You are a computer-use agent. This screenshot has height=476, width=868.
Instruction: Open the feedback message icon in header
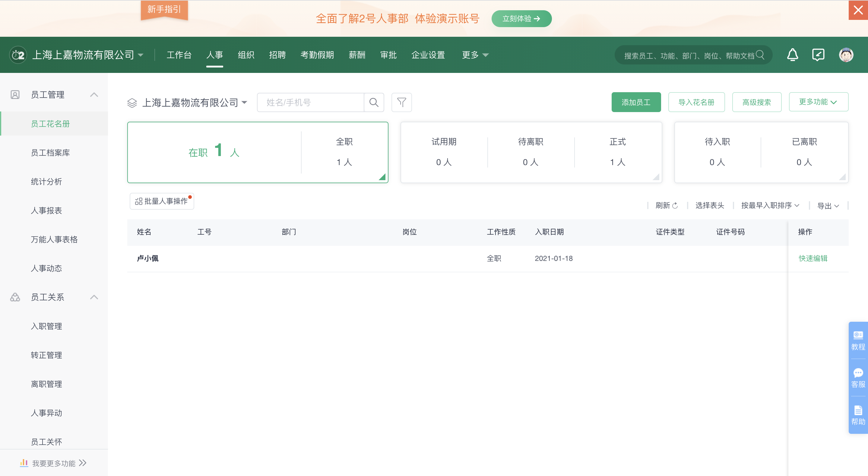818,55
